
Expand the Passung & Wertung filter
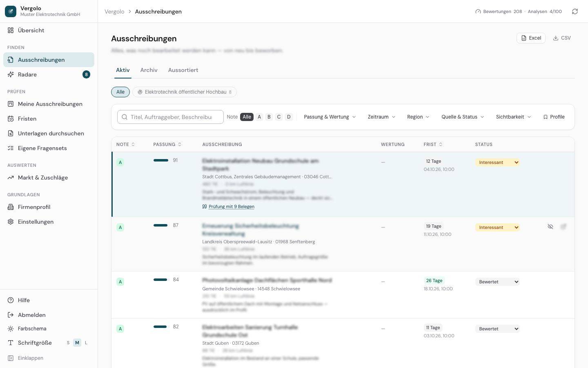coord(330,117)
